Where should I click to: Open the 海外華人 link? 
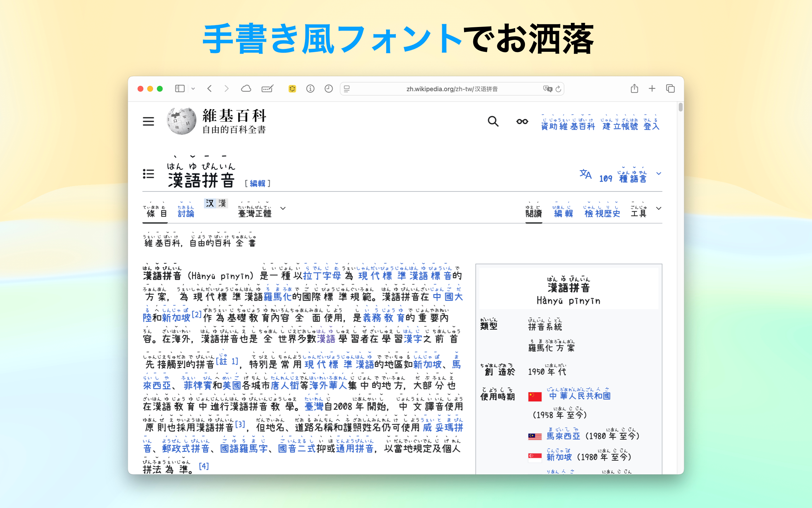point(328,385)
